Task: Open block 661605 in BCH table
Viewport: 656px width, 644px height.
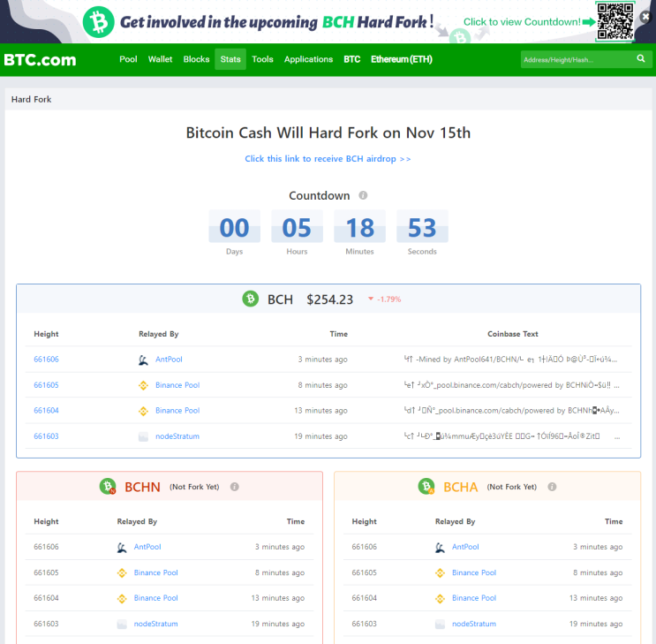Action: coord(46,385)
